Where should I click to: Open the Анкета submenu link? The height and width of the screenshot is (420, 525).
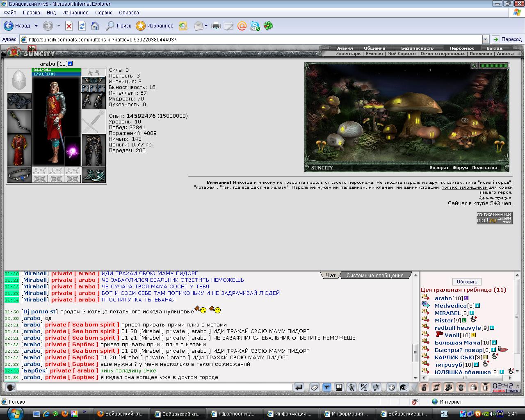point(505,53)
